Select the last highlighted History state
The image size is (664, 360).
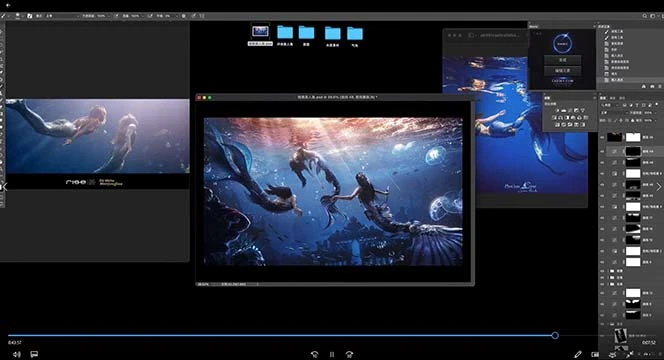pos(630,80)
